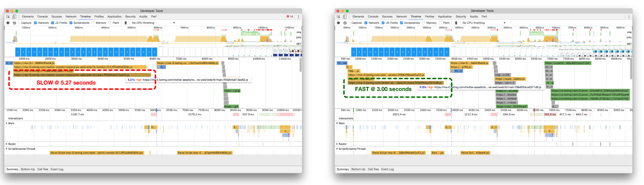Open the CPU throttling dropdown in left window

tap(153, 23)
